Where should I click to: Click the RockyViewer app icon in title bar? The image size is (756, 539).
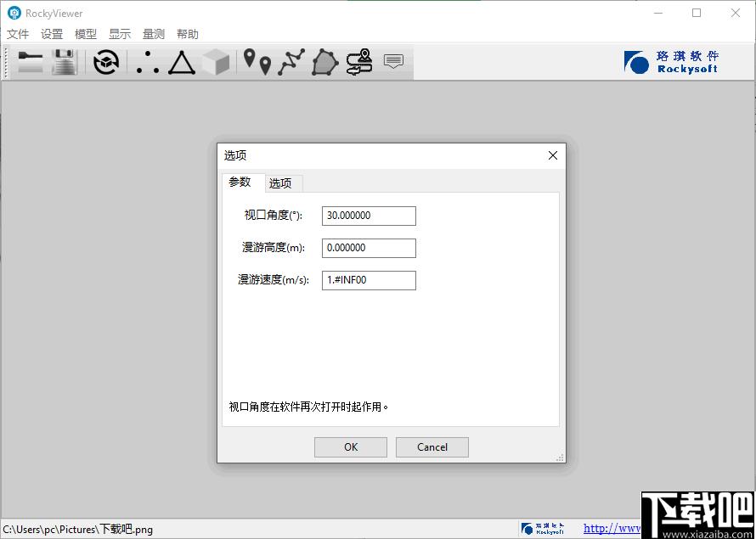(x=14, y=13)
